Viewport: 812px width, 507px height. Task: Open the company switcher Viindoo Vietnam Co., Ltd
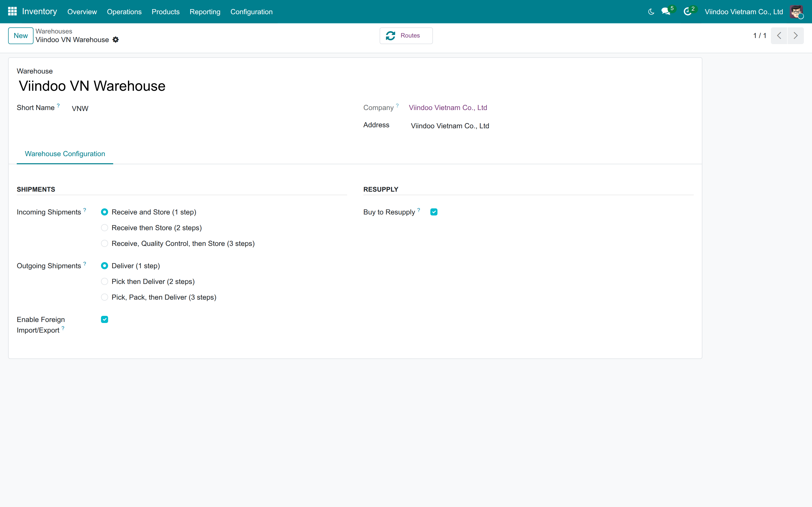coord(743,12)
